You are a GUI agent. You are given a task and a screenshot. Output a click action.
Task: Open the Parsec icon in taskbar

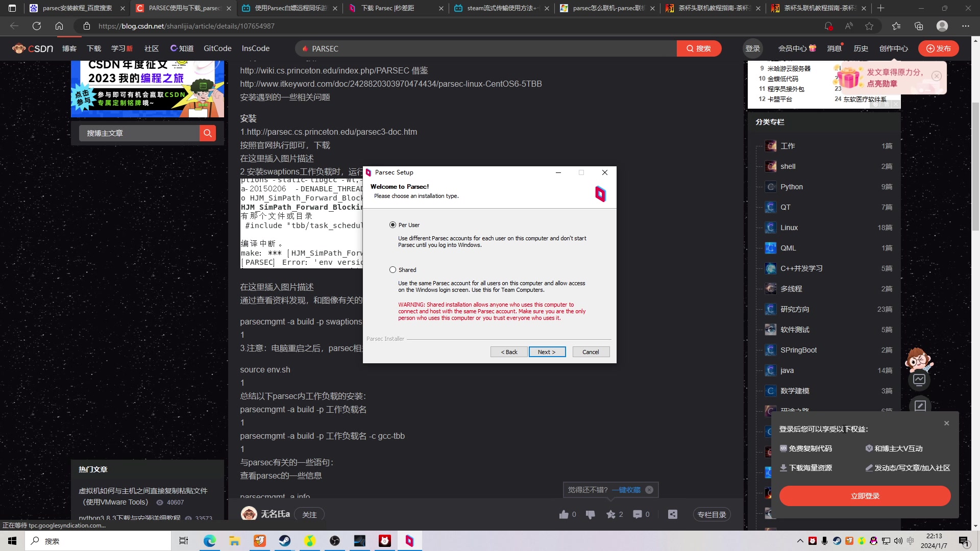pos(409,541)
